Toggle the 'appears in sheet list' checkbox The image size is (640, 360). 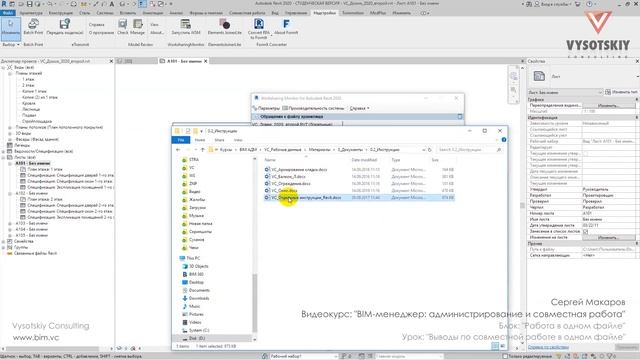click(585, 231)
